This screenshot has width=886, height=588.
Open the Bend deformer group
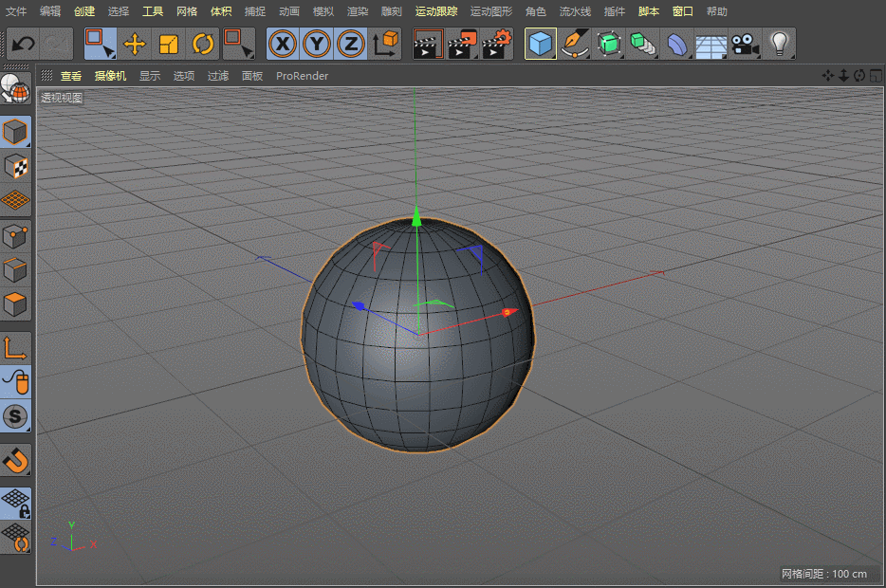[x=677, y=44]
